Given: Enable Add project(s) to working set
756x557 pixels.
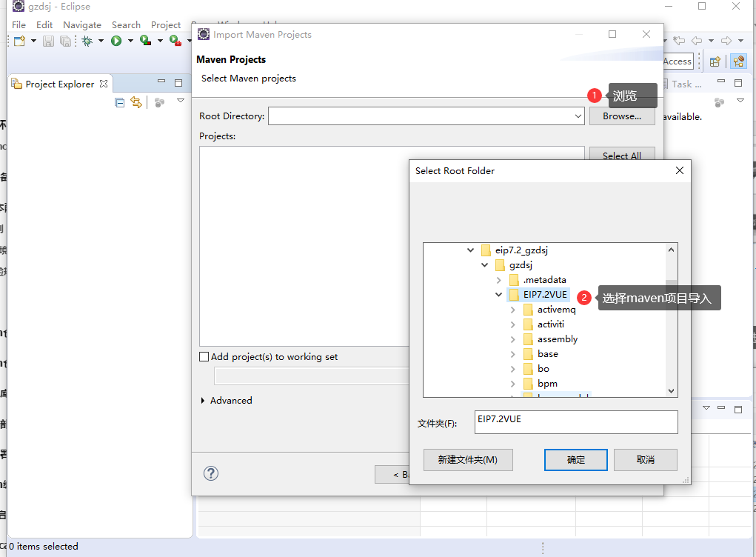Looking at the screenshot, I should point(204,357).
